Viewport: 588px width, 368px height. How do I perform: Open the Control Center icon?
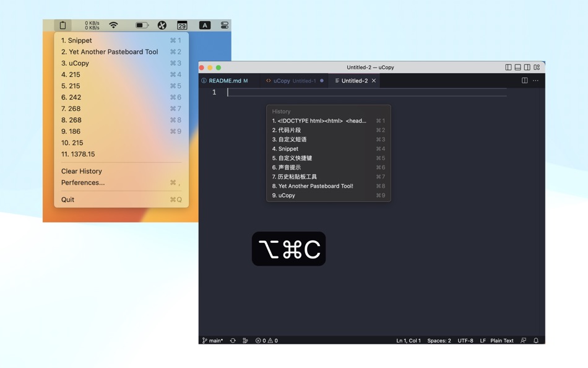(x=224, y=25)
